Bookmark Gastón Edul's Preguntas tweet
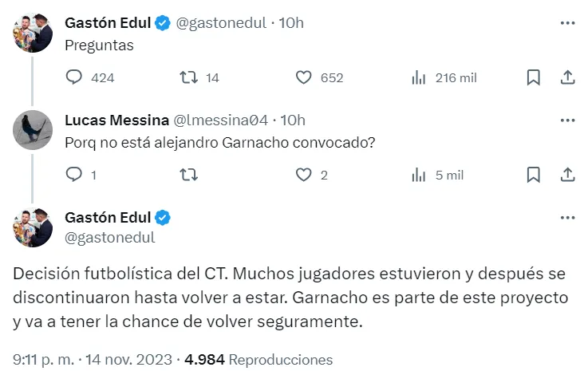Viewport: 588px width, 371px height. pos(534,77)
